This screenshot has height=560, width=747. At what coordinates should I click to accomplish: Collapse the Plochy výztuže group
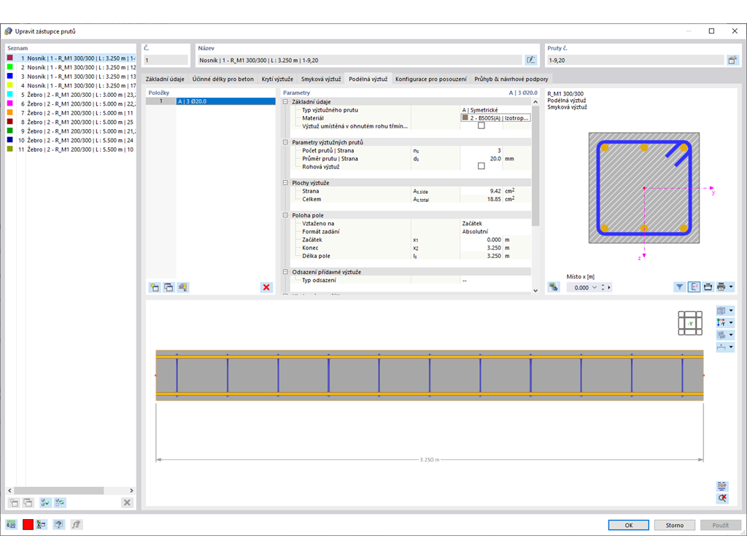[285, 183]
